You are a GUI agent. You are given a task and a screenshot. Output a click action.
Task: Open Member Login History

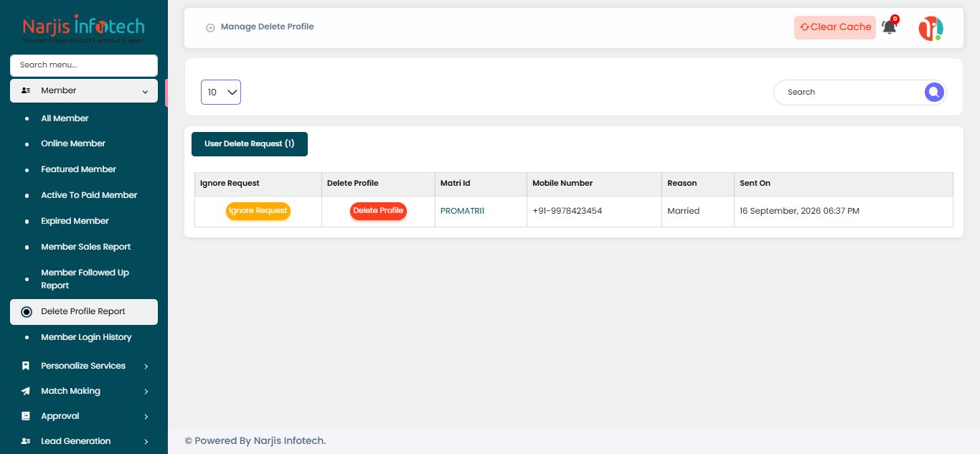[x=86, y=337]
